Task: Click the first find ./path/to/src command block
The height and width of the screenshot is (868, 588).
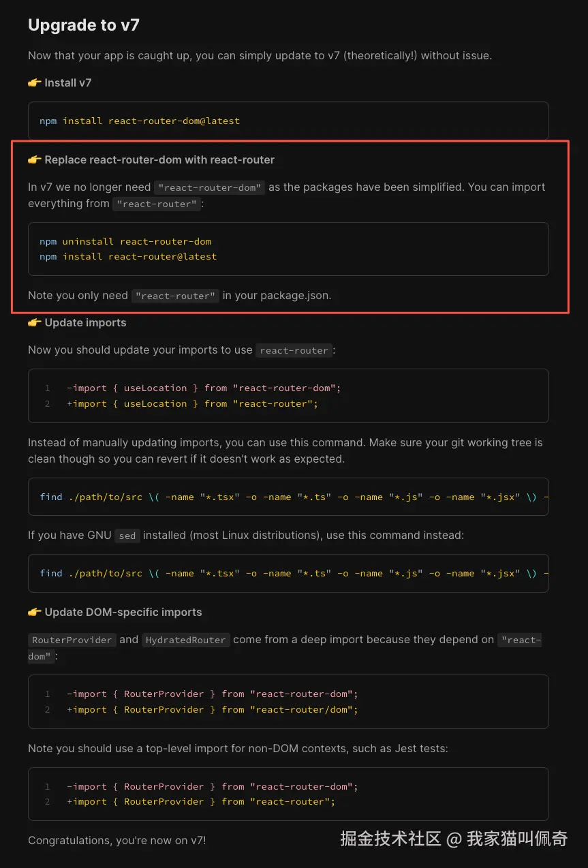Action: click(x=288, y=497)
